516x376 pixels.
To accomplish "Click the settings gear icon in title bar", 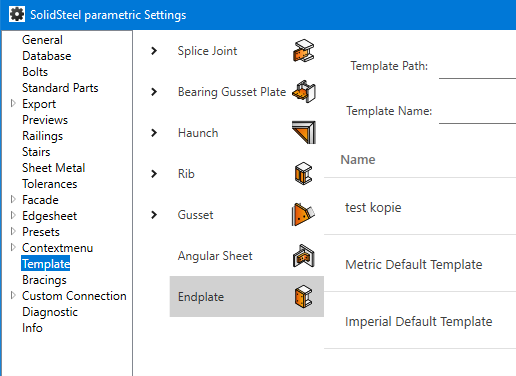I will pos(17,14).
